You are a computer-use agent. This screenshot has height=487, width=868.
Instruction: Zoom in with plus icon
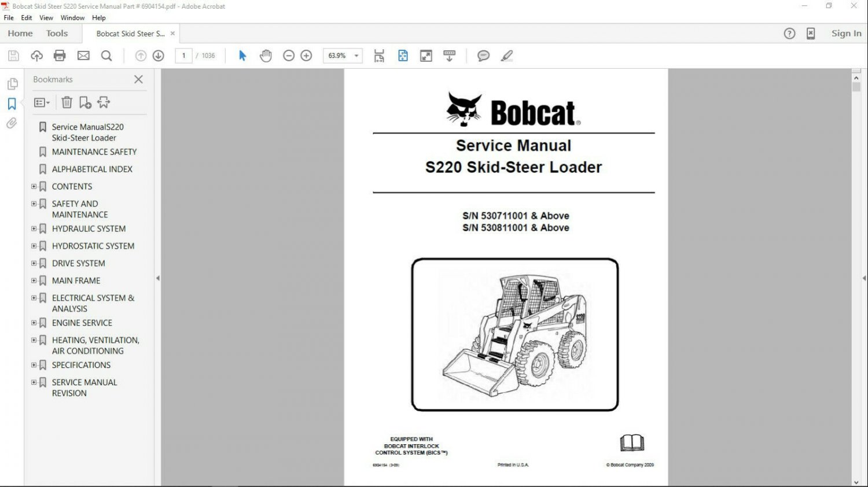307,56
